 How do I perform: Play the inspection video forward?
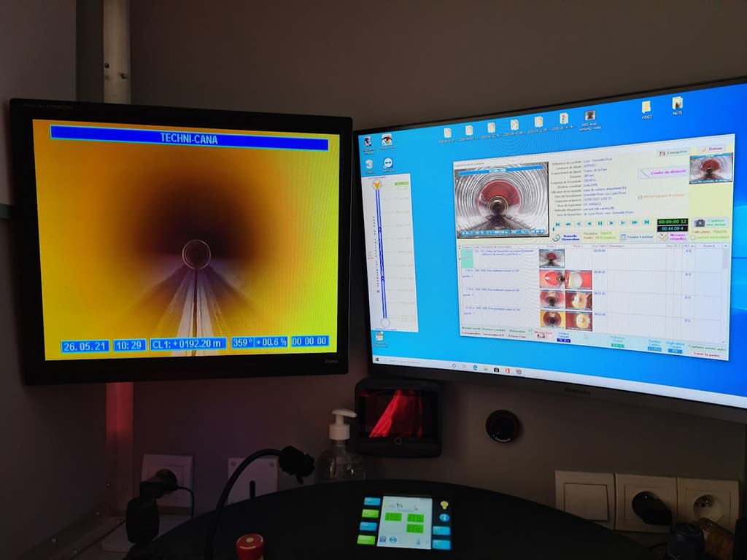[x=611, y=223]
